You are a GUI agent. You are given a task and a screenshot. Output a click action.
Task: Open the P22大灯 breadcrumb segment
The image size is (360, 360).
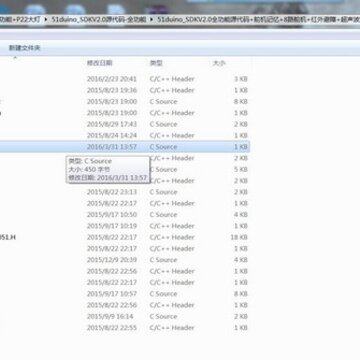[x=28, y=19]
